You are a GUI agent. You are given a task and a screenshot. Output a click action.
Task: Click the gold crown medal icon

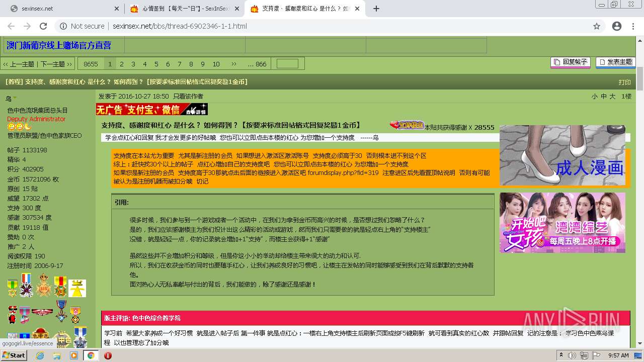[x=44, y=285]
